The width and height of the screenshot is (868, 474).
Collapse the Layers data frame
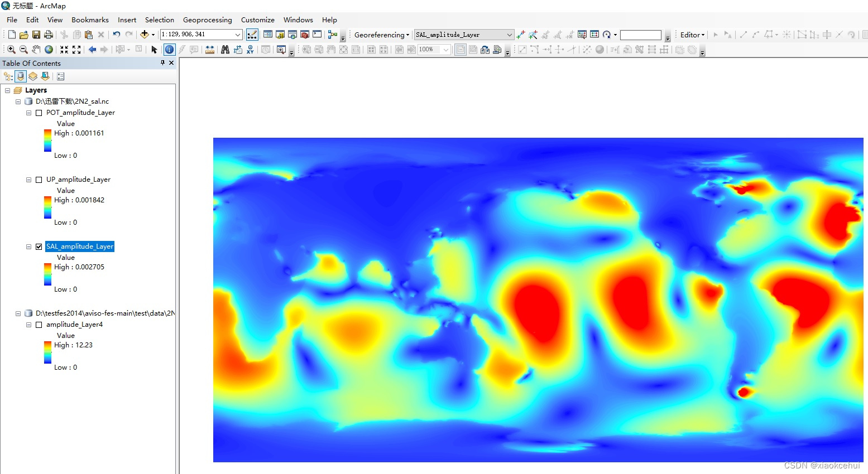(8, 90)
